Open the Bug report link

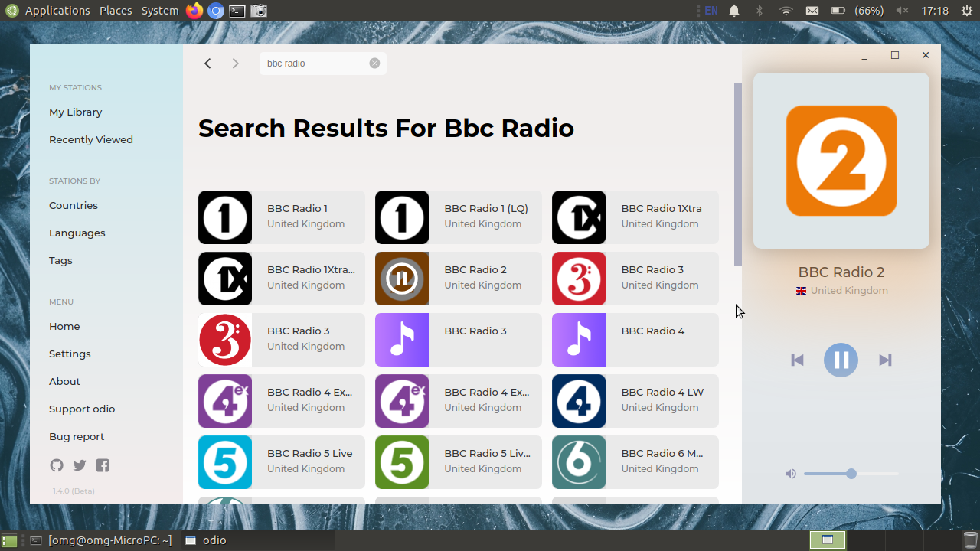coord(77,436)
